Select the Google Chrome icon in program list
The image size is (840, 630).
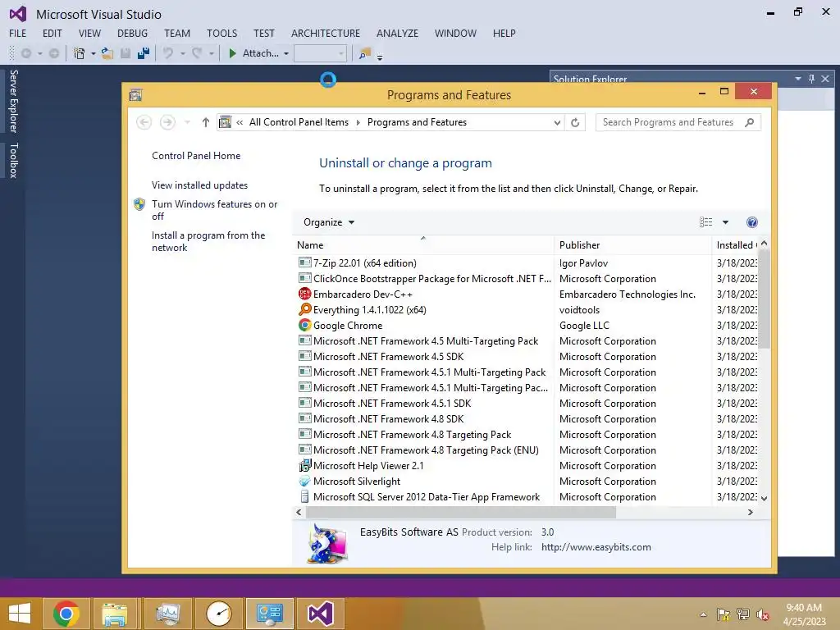(x=305, y=325)
